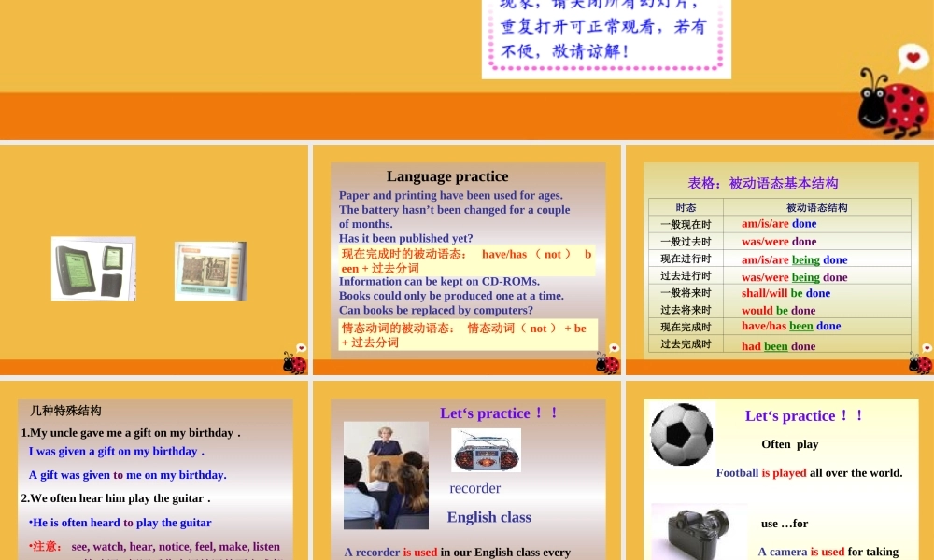The width and height of the screenshot is (934, 560).
Task: Click 'Let's practice' title on the recorder slide
Action: pyautogui.click(x=499, y=413)
